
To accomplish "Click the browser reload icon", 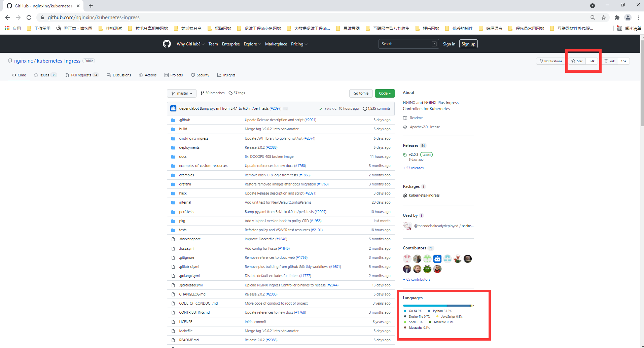I will (x=29, y=18).
